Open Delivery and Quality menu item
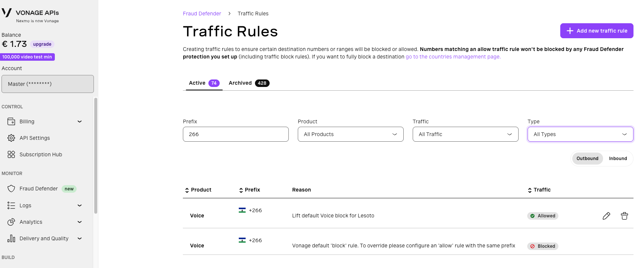 44,238
